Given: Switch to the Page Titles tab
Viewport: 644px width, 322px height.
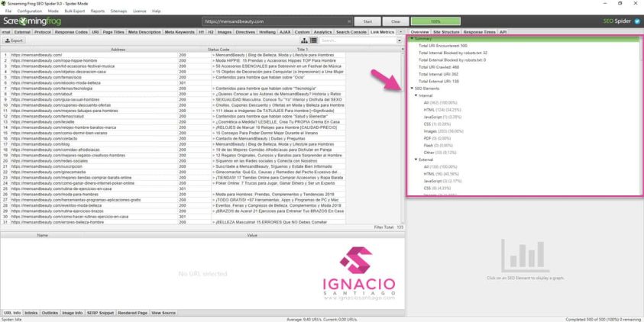Looking at the screenshot, I should point(113,32).
